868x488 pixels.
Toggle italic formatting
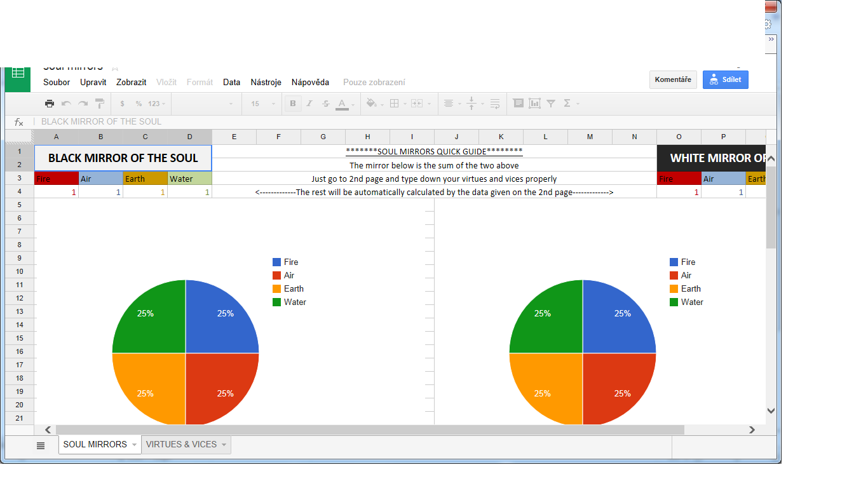309,104
